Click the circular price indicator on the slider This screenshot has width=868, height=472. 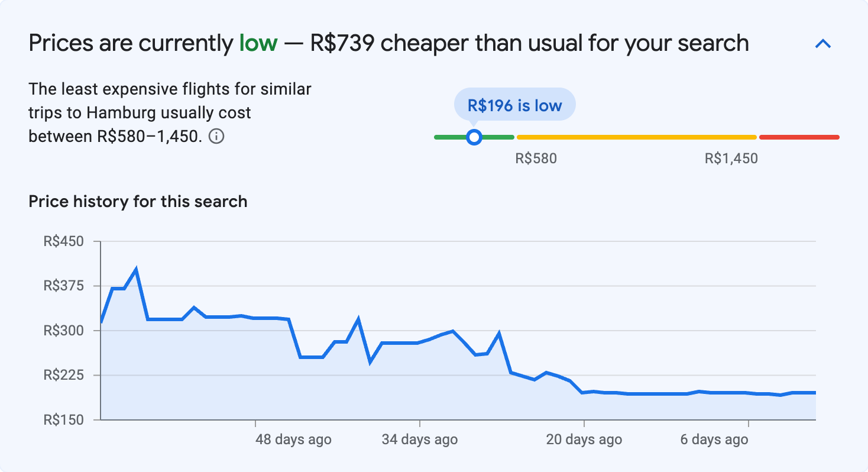coord(474,137)
